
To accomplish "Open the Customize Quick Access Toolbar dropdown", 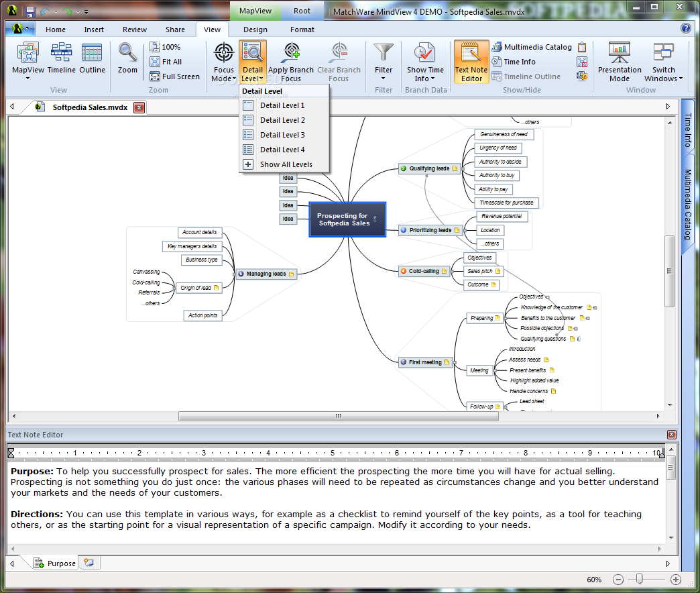I will click(x=86, y=12).
